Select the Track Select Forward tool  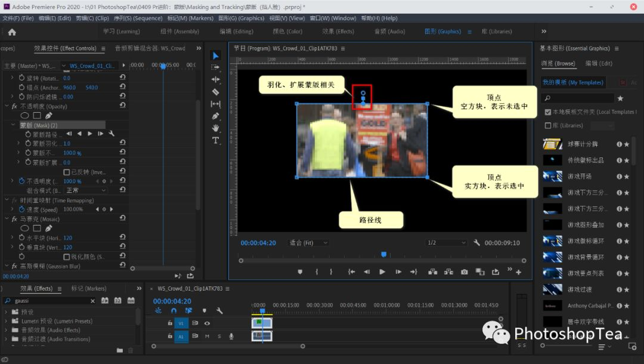coord(216,67)
